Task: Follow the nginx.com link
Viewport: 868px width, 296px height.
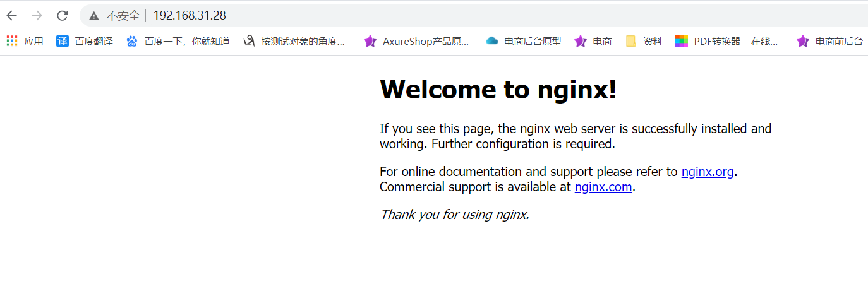Action: pyautogui.click(x=603, y=187)
